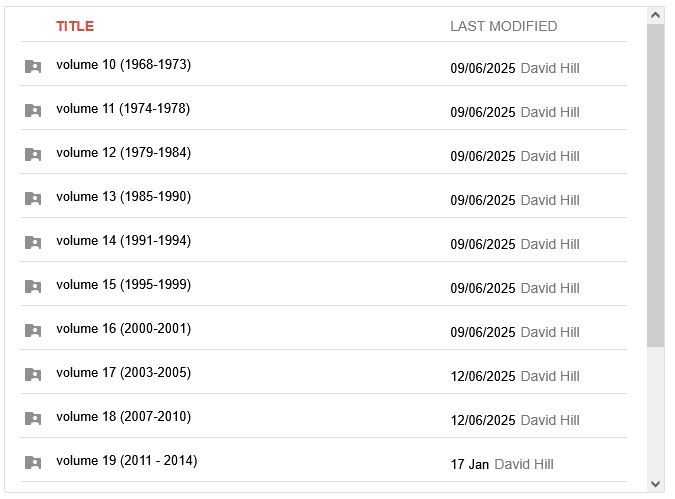Screen dimensions: 675x499
Task: Click folder icon beside volume 11 (1974-1978)
Action: (x=33, y=111)
